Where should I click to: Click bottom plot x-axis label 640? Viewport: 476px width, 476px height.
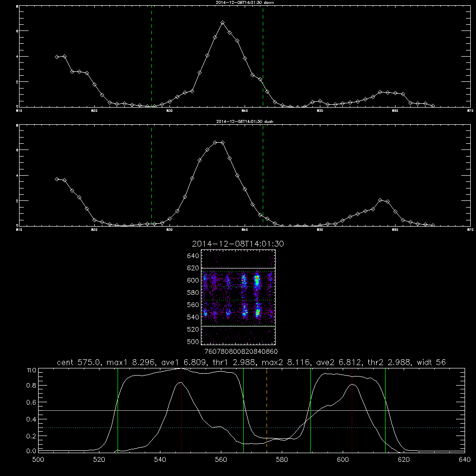[465, 460]
